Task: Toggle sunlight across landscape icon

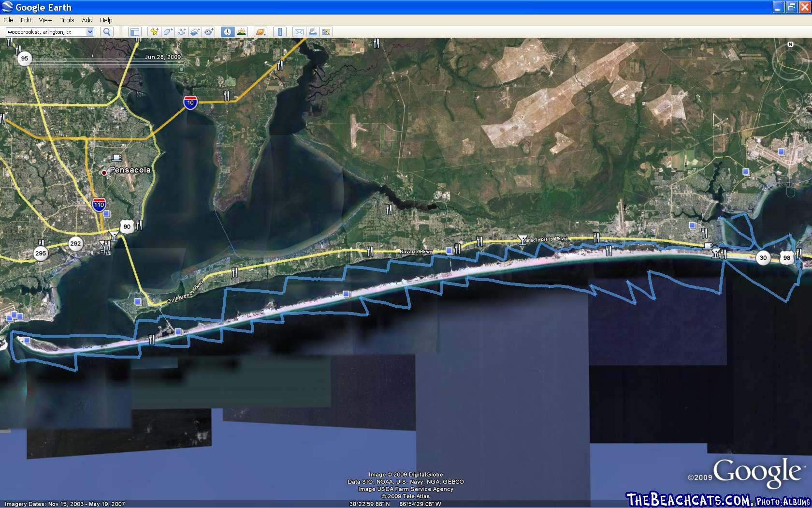Action: click(241, 32)
